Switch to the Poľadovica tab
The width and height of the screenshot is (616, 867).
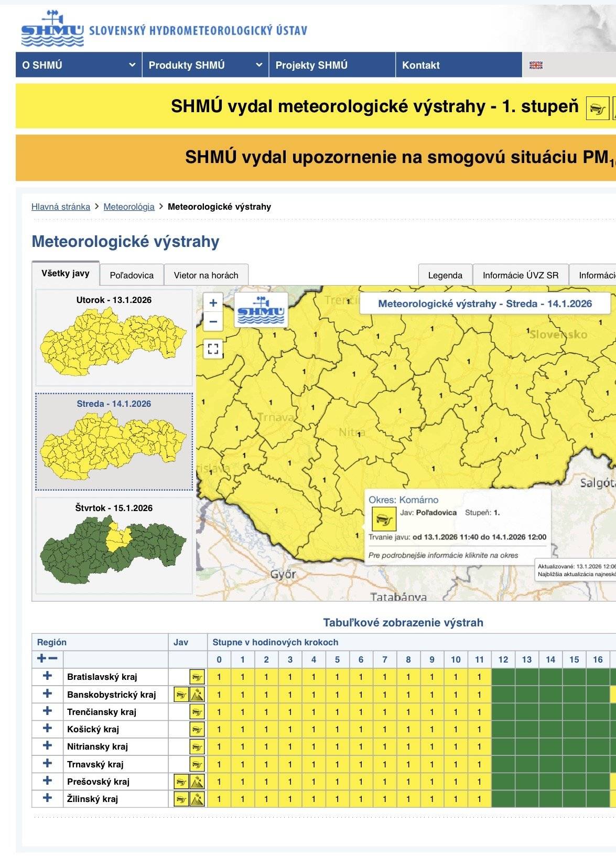132,275
